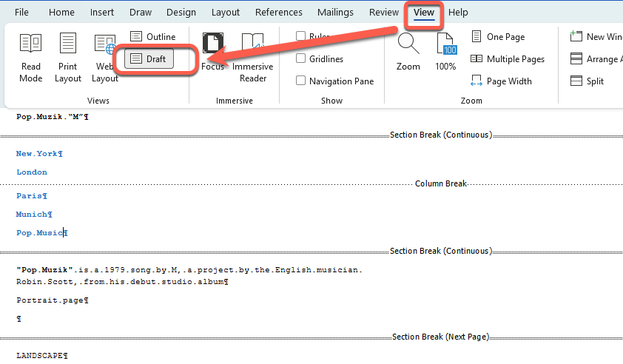The width and height of the screenshot is (623, 364).
Task: Click the blue Pop Music line
Action: pyautogui.click(x=41, y=233)
